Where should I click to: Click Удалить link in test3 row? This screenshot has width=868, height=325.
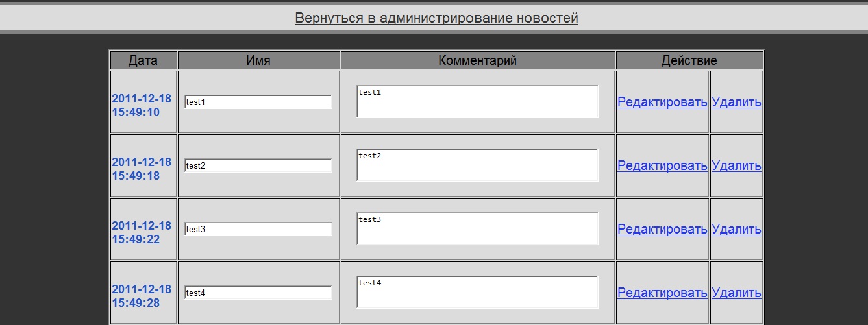(736, 229)
